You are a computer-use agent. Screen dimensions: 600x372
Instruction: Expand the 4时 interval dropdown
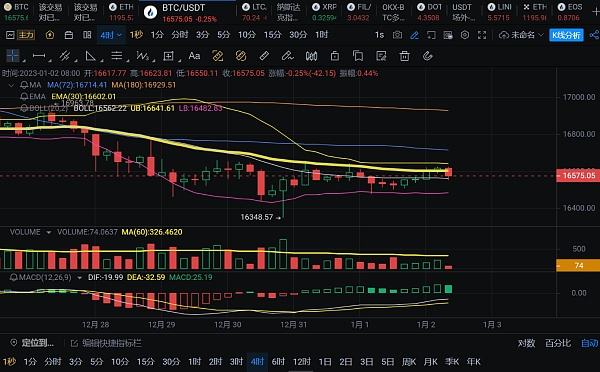(111, 35)
